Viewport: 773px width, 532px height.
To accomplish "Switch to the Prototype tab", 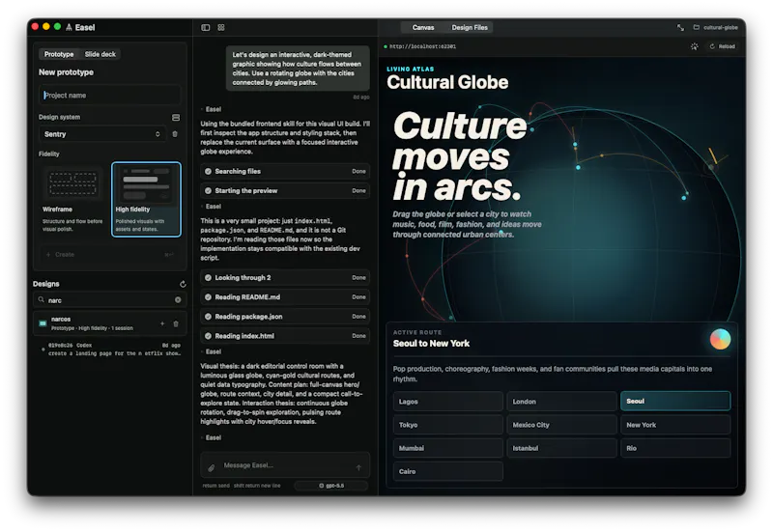I will click(x=59, y=54).
